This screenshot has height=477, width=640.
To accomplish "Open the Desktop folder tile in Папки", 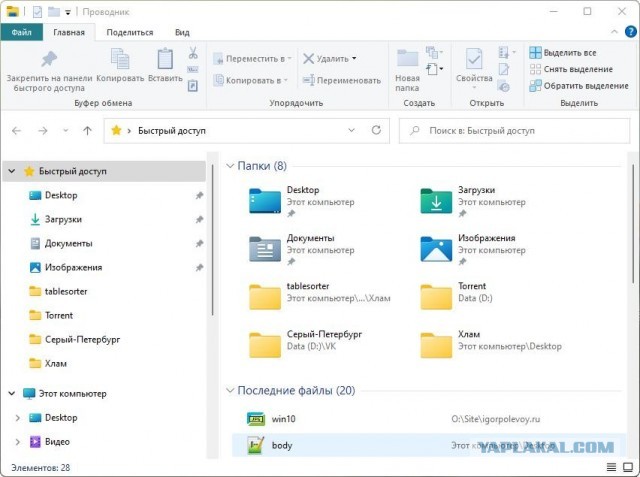I will pyautogui.click(x=302, y=201).
